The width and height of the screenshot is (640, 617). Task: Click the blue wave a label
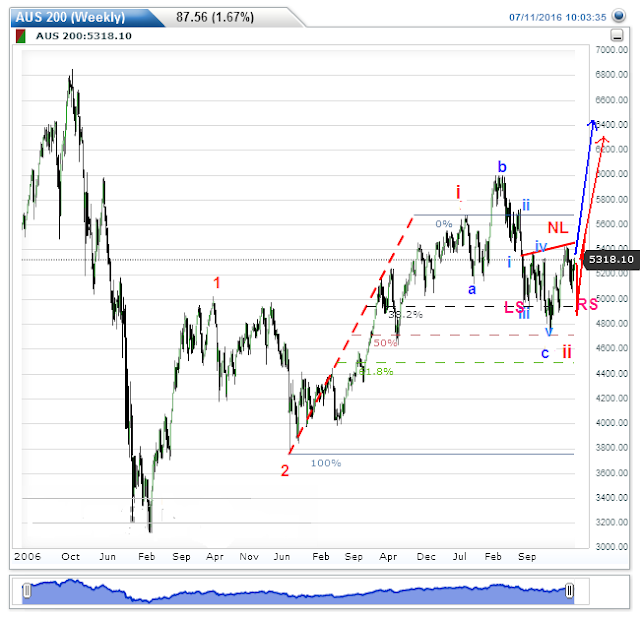472,290
